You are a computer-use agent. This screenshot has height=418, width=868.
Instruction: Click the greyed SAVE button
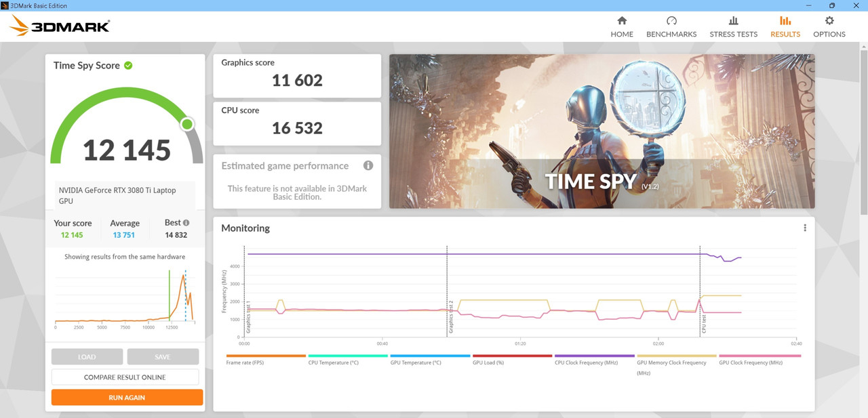click(163, 357)
